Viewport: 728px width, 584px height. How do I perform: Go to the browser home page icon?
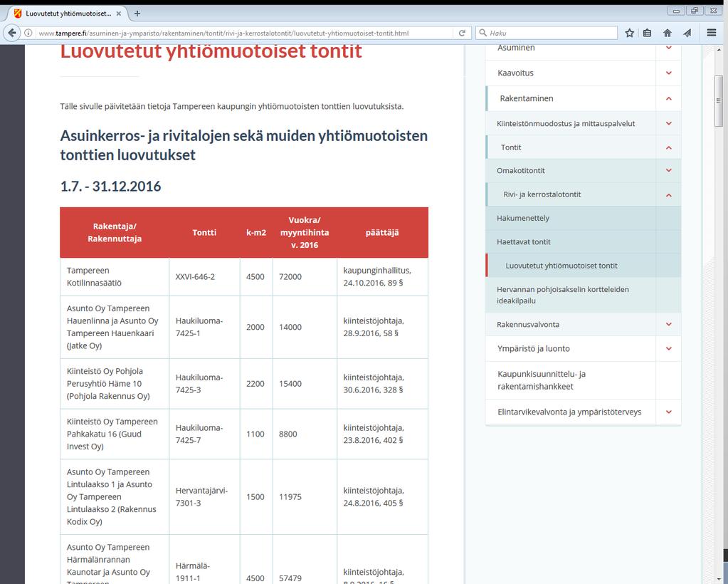[x=668, y=33]
